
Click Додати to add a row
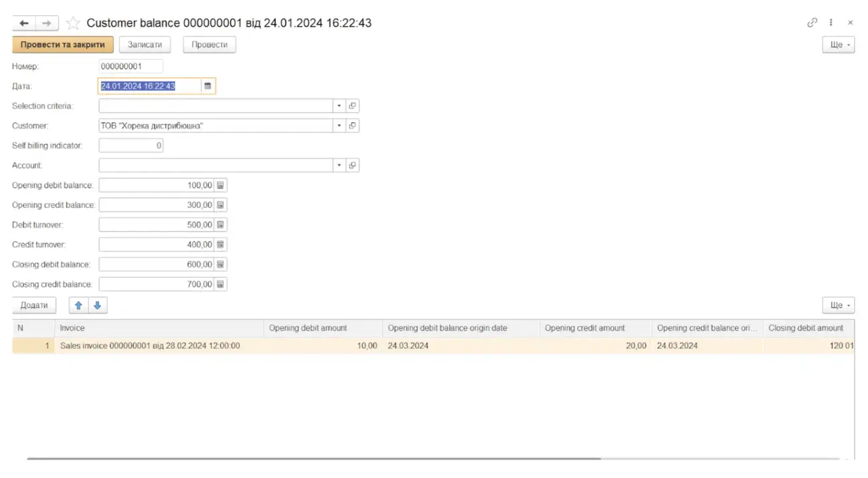34,306
